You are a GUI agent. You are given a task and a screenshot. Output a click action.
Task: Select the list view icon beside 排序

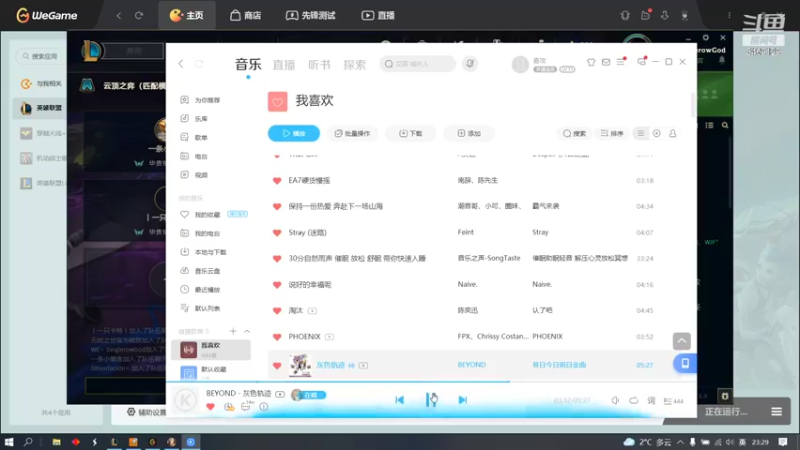(640, 133)
